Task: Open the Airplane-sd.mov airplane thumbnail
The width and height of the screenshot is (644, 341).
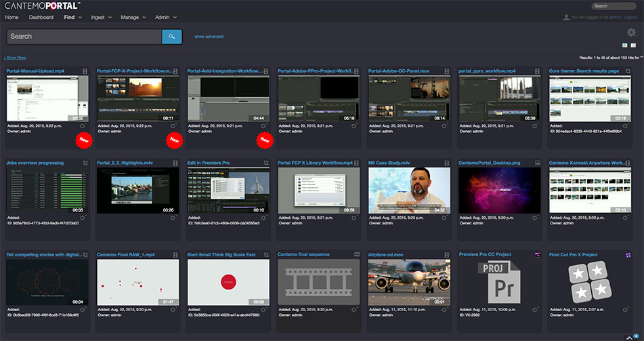Action: (x=409, y=282)
